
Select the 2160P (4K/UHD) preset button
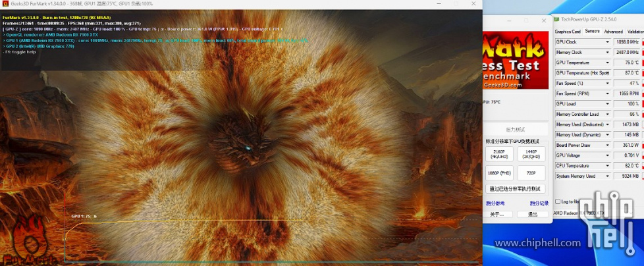(x=499, y=154)
